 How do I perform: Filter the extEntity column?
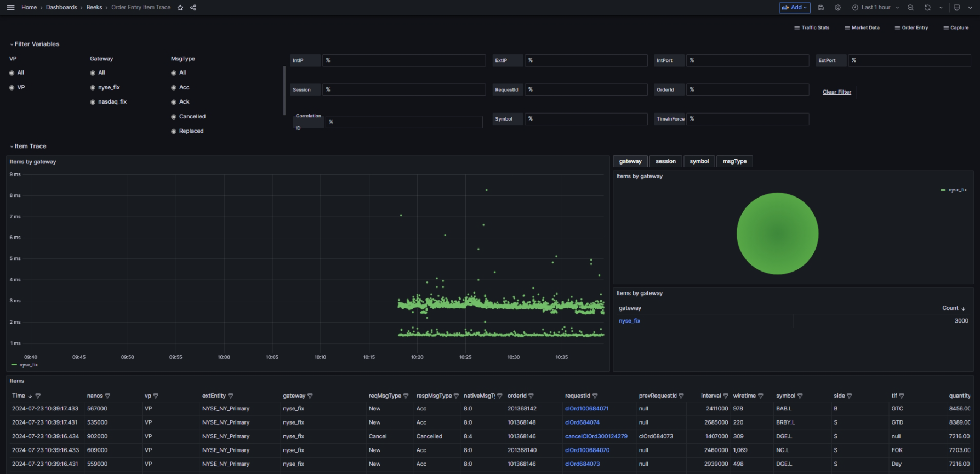(230, 396)
